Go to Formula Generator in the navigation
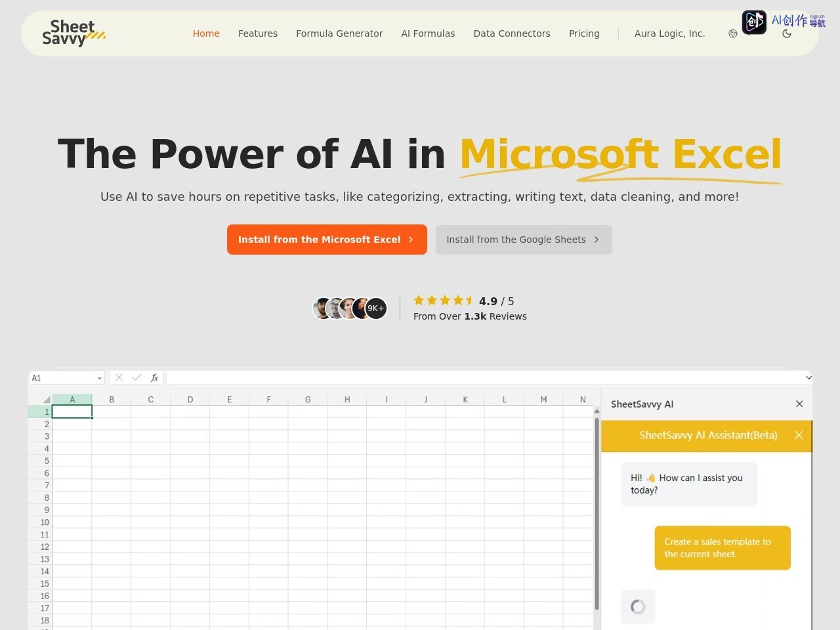The height and width of the screenshot is (630, 840). click(339, 33)
